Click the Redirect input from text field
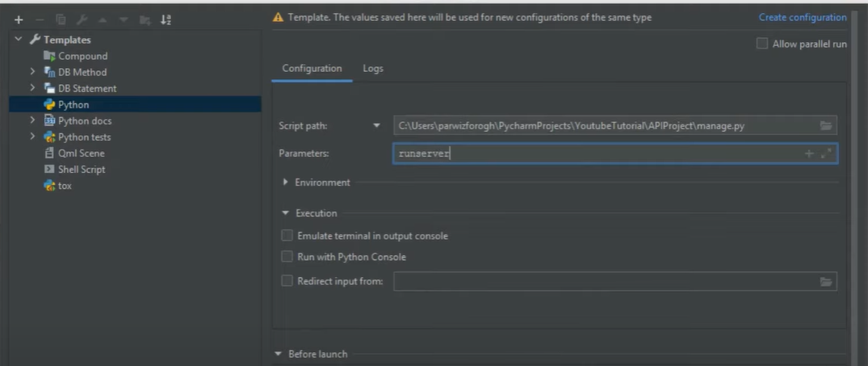The width and height of the screenshot is (868, 366). coord(615,281)
